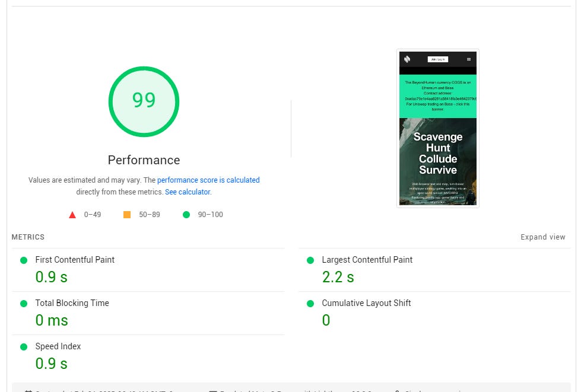Click the green dot beside Cumulative Layout Shift
The height and width of the screenshot is (392, 581).
pos(310,304)
